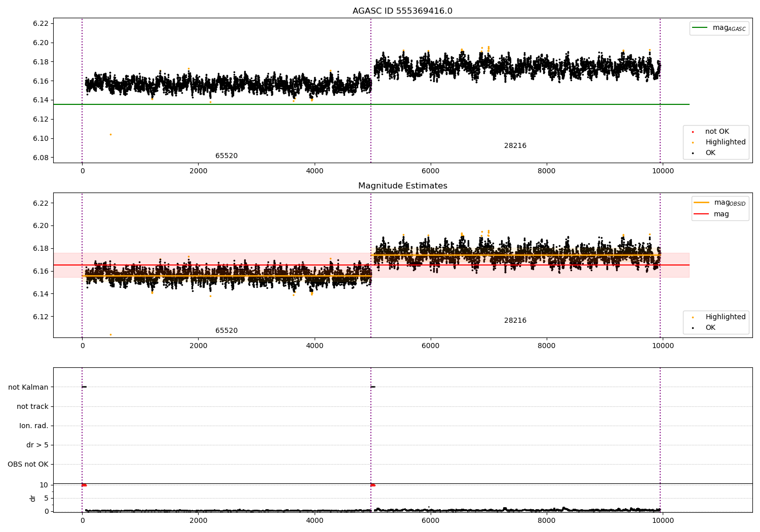Select the "not OK" legend entry
Screen dimensions: 760x532
717,132
